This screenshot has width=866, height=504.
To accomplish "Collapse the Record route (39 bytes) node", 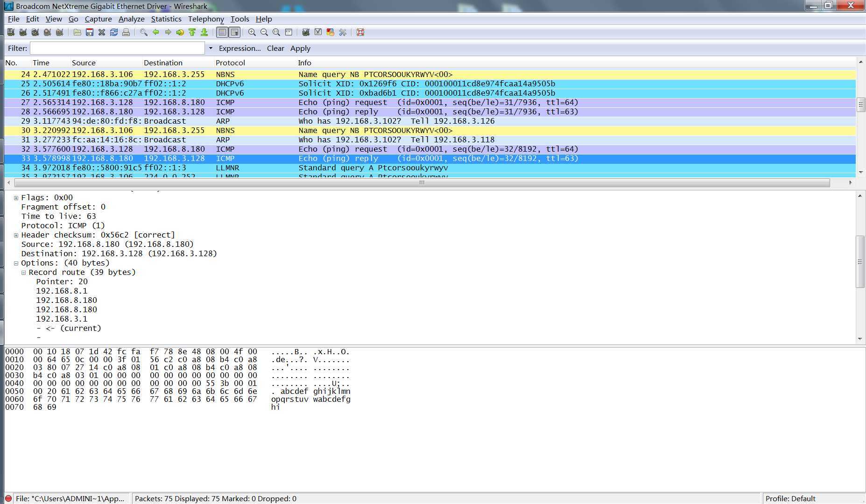I will pyautogui.click(x=23, y=273).
